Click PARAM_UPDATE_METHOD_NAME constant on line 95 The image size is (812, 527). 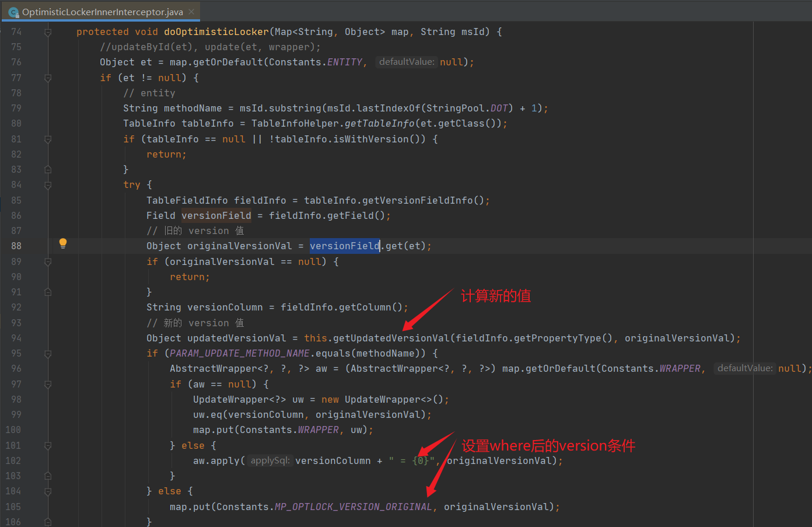(240, 354)
